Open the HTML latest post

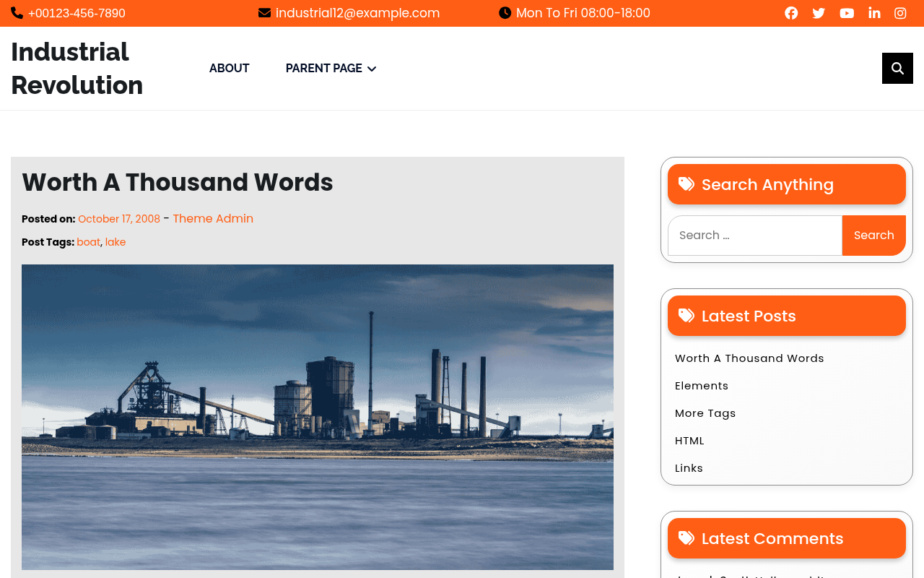(689, 441)
